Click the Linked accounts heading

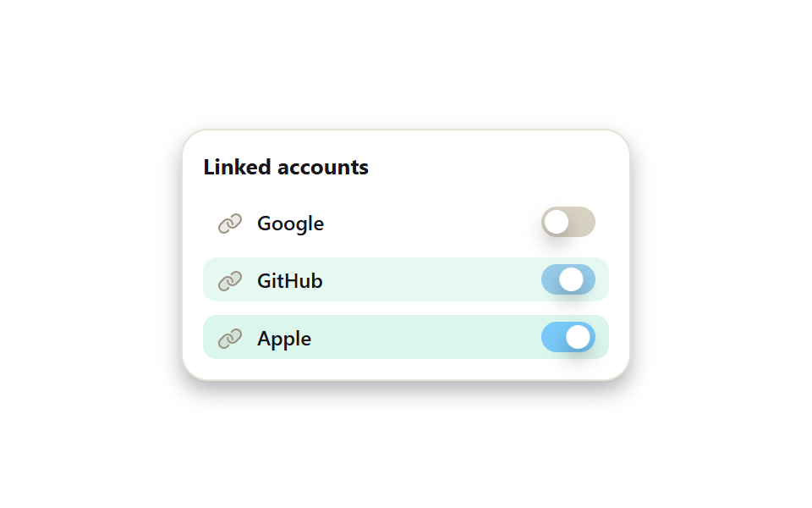(286, 168)
